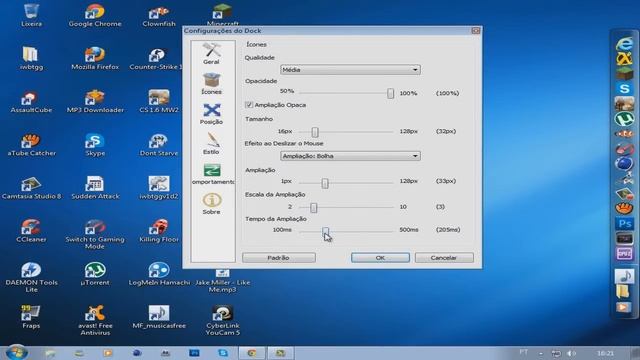
Task: Open Skype from the right dock
Action: [624, 89]
